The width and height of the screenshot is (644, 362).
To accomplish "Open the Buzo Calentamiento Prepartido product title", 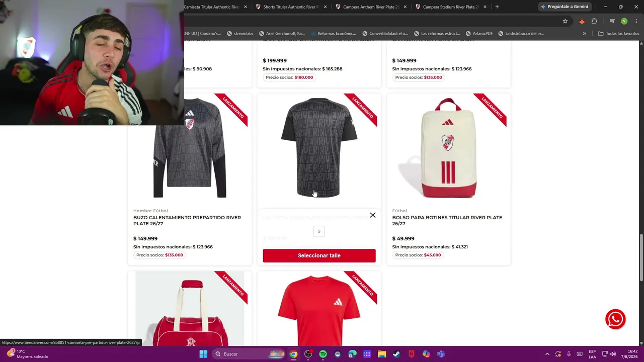I will click(187, 221).
